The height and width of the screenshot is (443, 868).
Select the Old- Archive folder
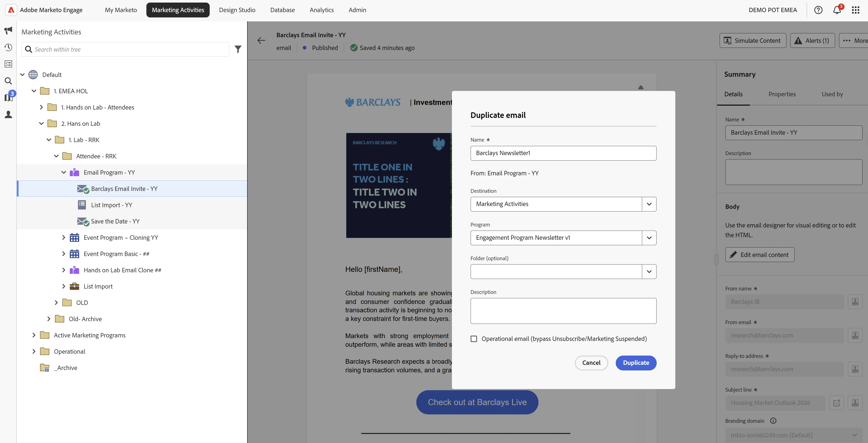pos(85,319)
